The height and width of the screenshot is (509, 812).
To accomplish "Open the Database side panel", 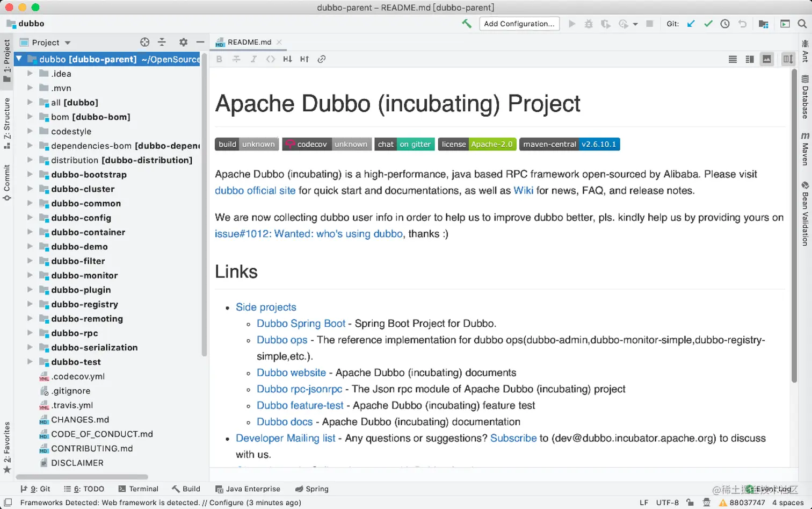I will tap(805, 97).
